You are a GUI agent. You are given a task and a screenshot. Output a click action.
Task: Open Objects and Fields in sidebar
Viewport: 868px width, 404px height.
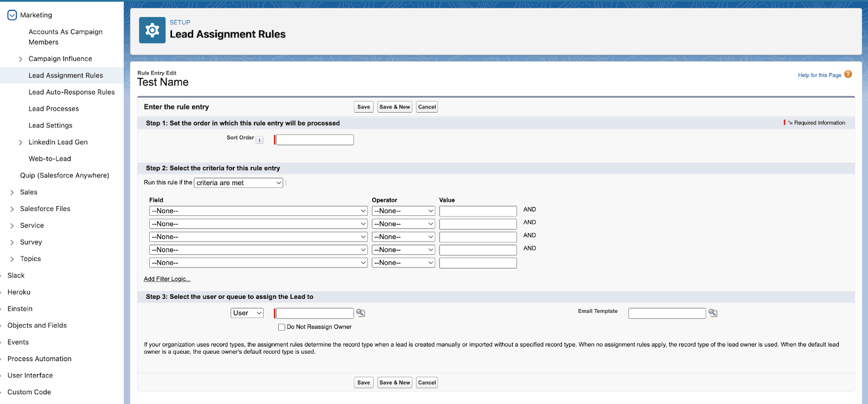(x=37, y=325)
